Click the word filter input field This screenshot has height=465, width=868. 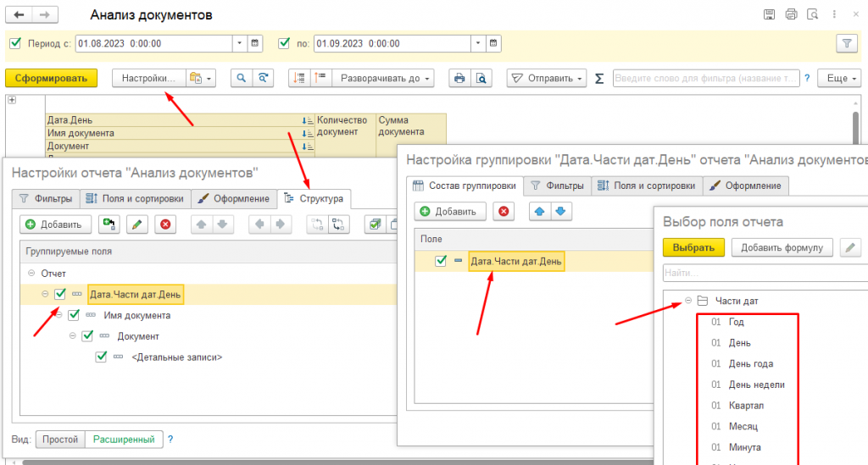click(x=705, y=78)
